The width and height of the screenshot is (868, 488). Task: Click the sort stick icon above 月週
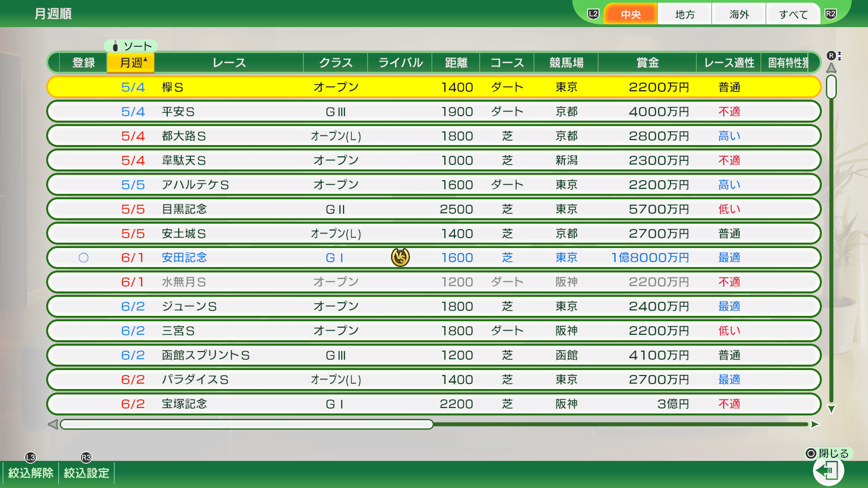115,46
